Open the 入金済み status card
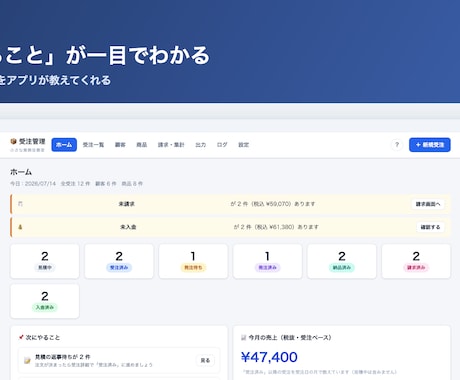The height and width of the screenshot is (380, 460). (45, 301)
